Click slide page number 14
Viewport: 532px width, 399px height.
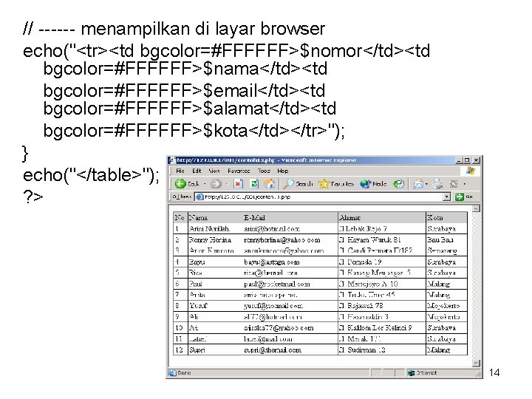(494, 372)
